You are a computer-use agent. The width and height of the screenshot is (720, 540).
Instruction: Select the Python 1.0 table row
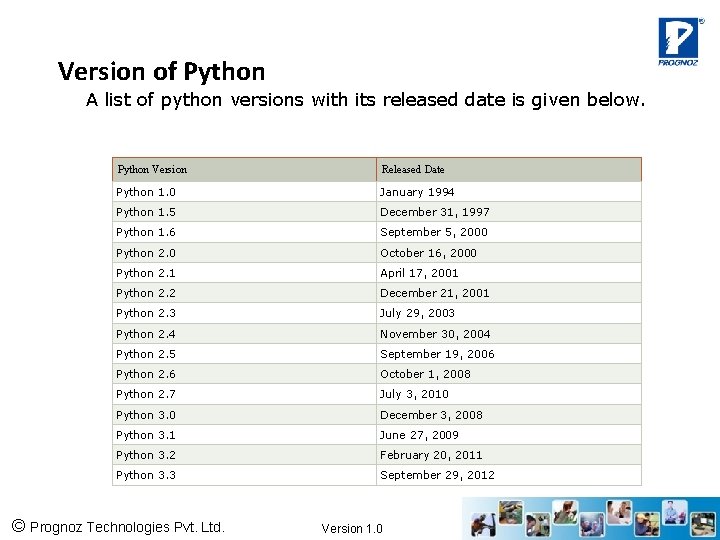376,192
